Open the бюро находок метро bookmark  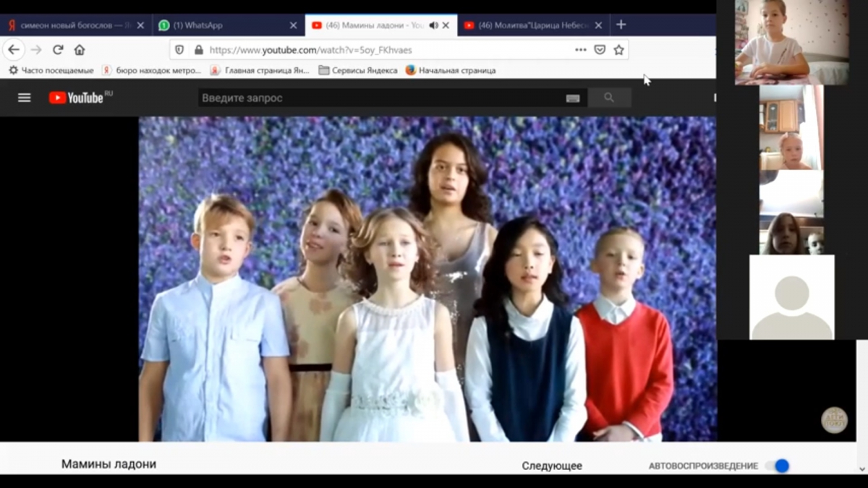pos(152,70)
